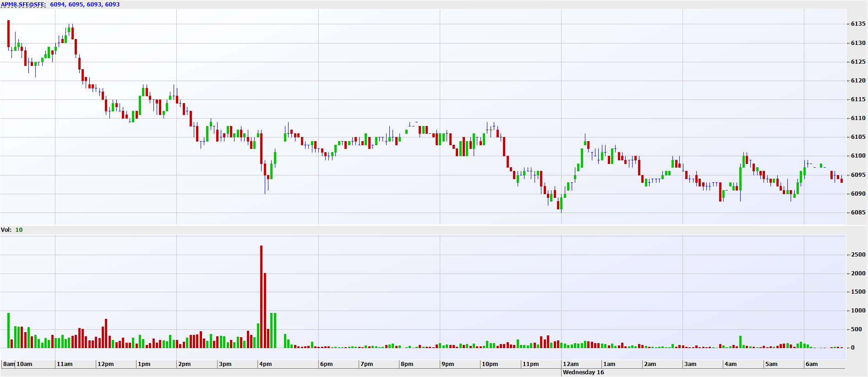Click the 11pm time axis marker
Screen dimensions: 868x377
(x=531, y=364)
